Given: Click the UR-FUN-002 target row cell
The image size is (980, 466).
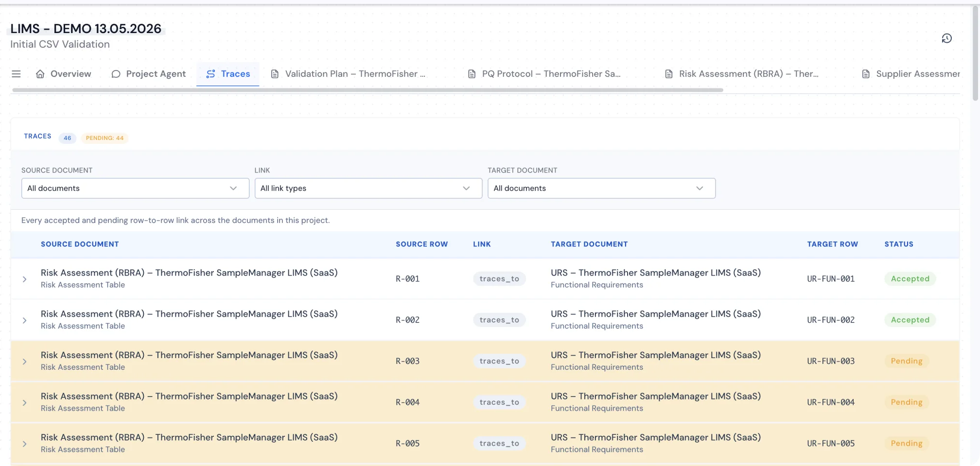Looking at the screenshot, I should pyautogui.click(x=831, y=320).
